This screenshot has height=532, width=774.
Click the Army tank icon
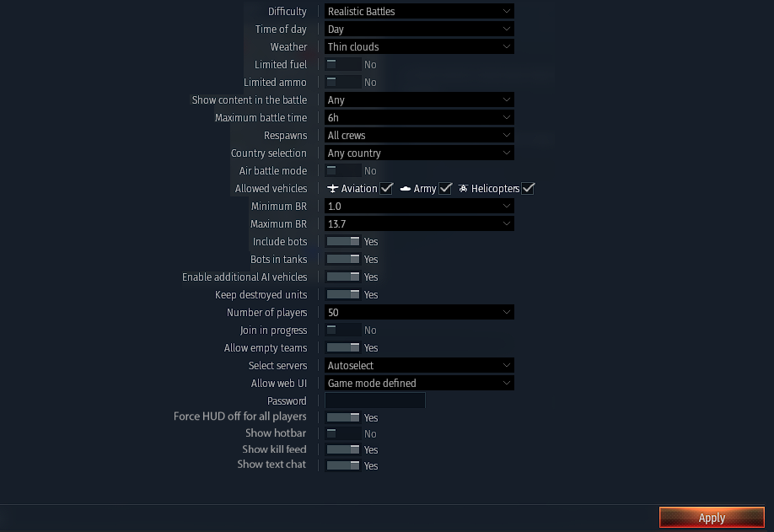[x=406, y=189]
